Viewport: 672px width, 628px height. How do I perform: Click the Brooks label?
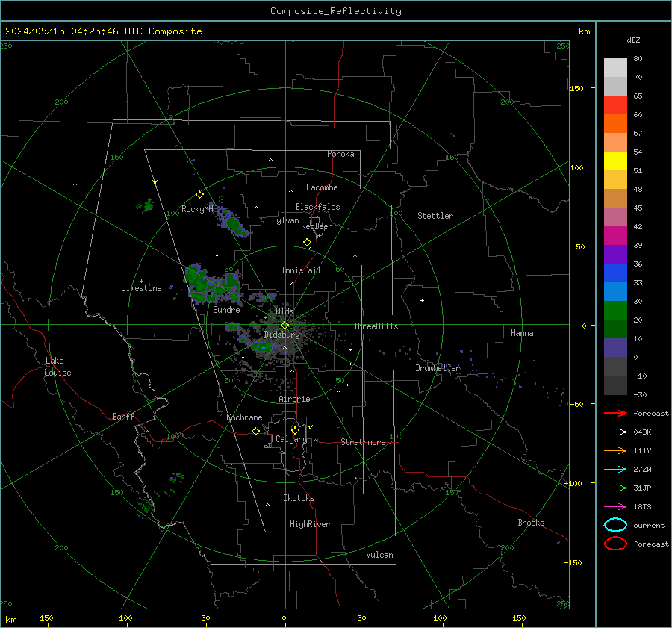click(531, 523)
